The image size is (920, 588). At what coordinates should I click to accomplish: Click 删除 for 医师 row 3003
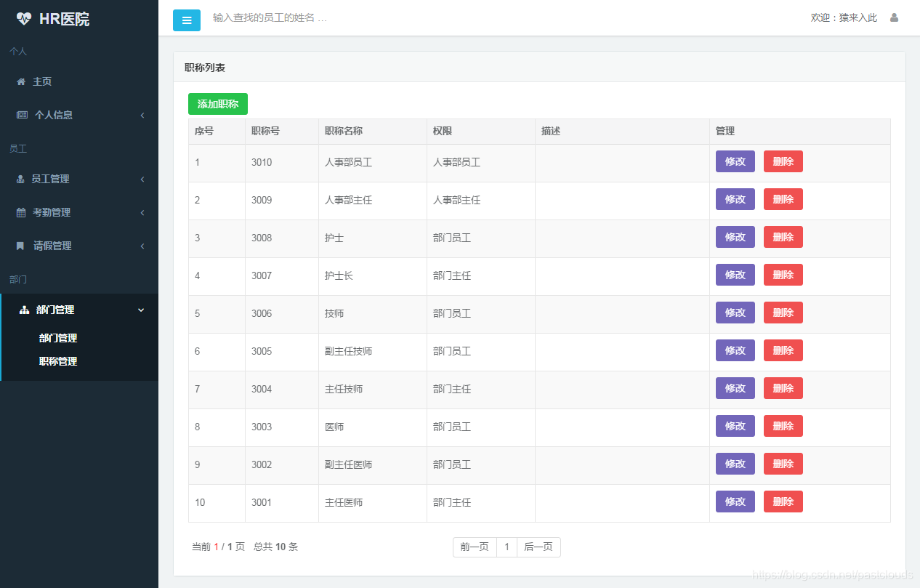[783, 426]
